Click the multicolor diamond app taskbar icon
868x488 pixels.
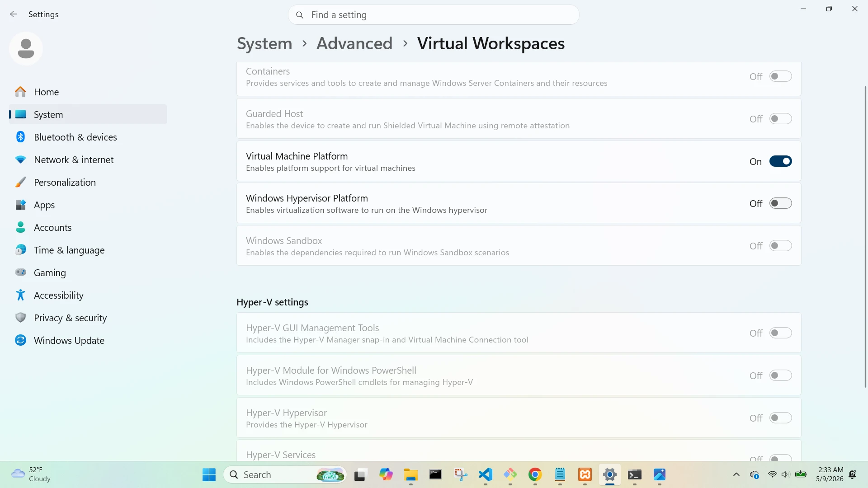coord(510,474)
